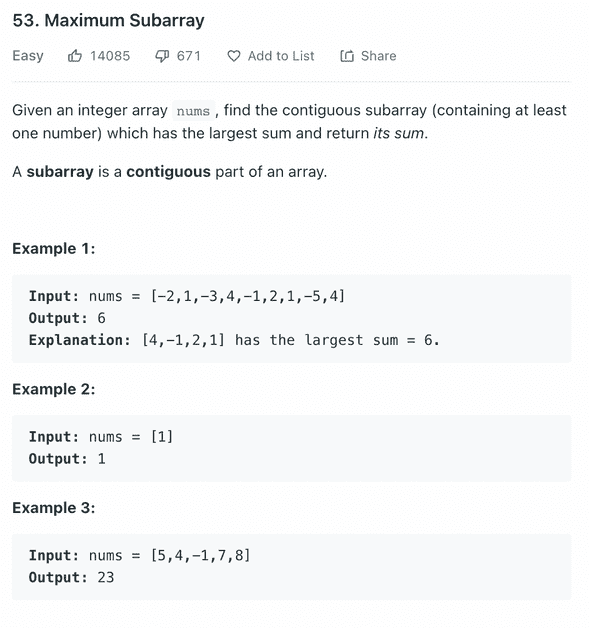
Task: Click the bold word subarray in definition
Action: tap(60, 172)
